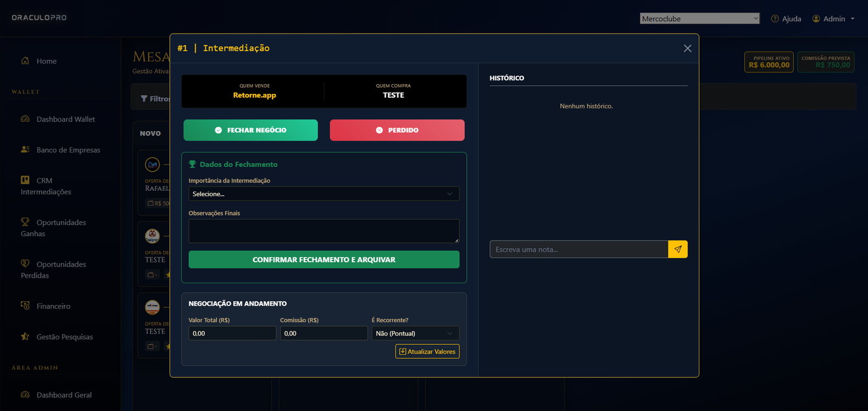Click the Banco de Empresas icon

pos(25,149)
